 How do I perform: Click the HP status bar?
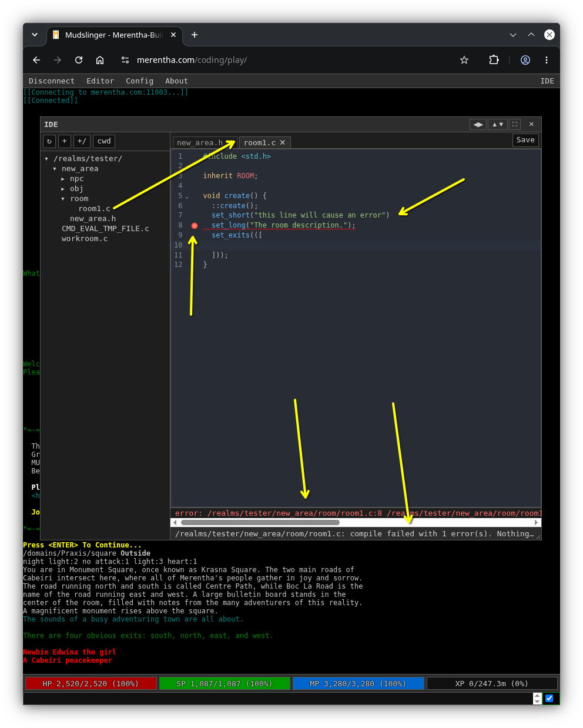click(91, 683)
